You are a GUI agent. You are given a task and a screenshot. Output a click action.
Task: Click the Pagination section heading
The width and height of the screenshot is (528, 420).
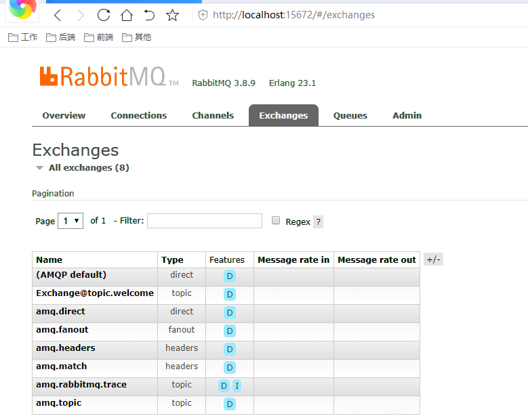53,194
